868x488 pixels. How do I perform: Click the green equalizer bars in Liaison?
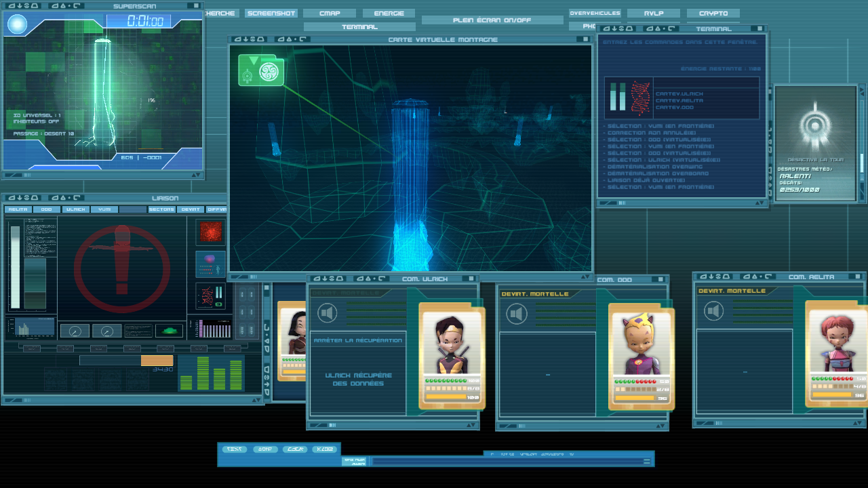point(211,373)
